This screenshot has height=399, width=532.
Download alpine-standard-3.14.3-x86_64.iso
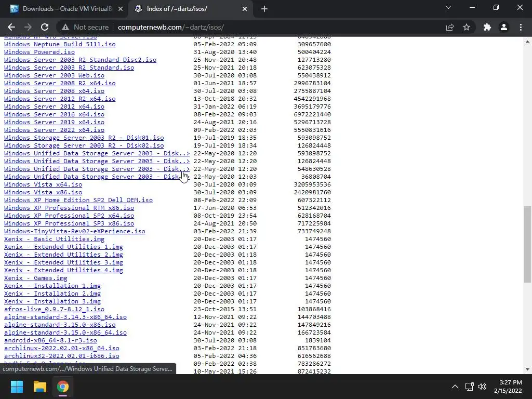click(x=65, y=317)
